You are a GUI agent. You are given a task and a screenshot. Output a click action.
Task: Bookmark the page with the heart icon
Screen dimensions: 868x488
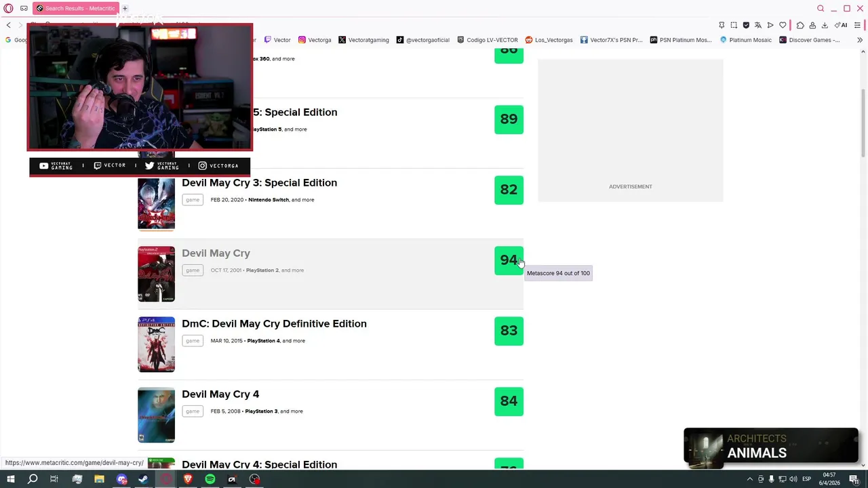click(x=783, y=25)
